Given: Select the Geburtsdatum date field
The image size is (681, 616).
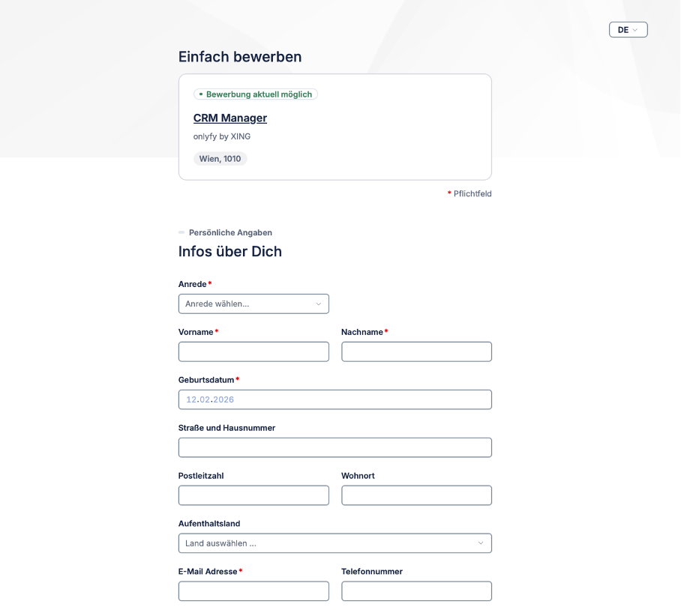Looking at the screenshot, I should click(x=334, y=399).
